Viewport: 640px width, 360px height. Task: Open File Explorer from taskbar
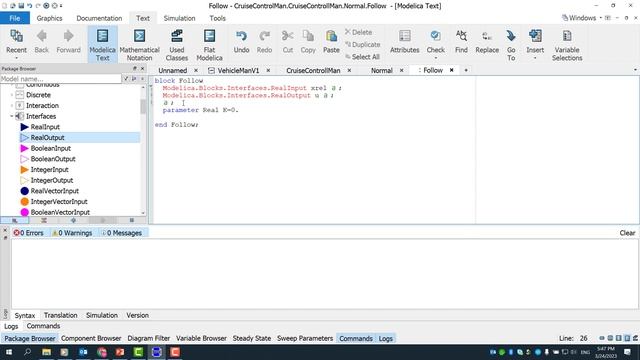[x=46, y=352]
